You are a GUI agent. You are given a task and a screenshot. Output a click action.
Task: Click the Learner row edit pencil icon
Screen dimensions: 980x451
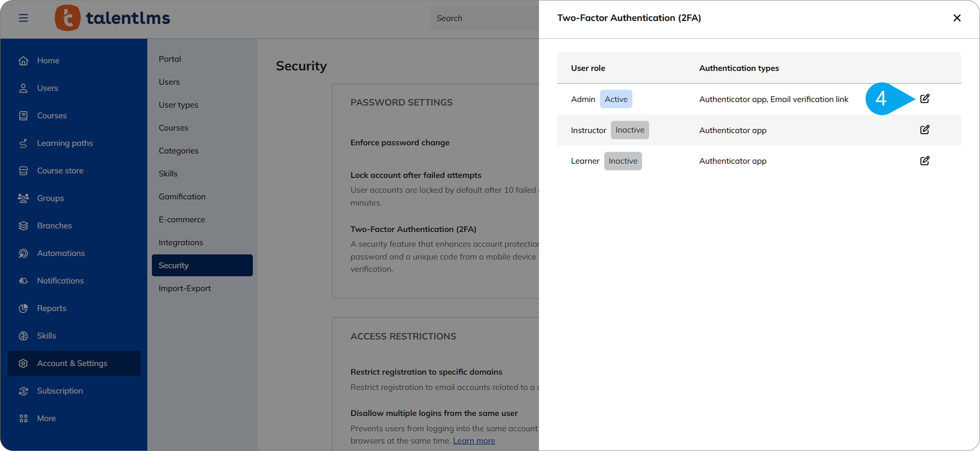(924, 161)
